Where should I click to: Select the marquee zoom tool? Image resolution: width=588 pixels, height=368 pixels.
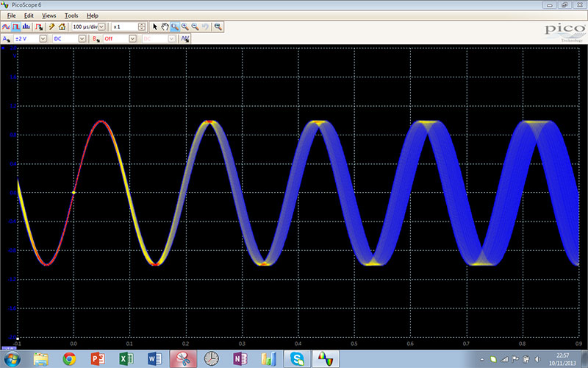tap(175, 26)
